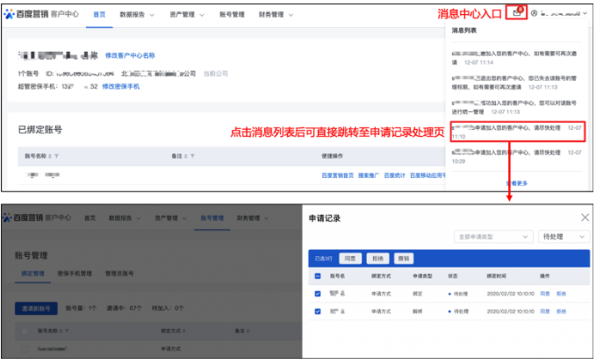Click 拒绝 in the 解绑 request row

pos(562,311)
